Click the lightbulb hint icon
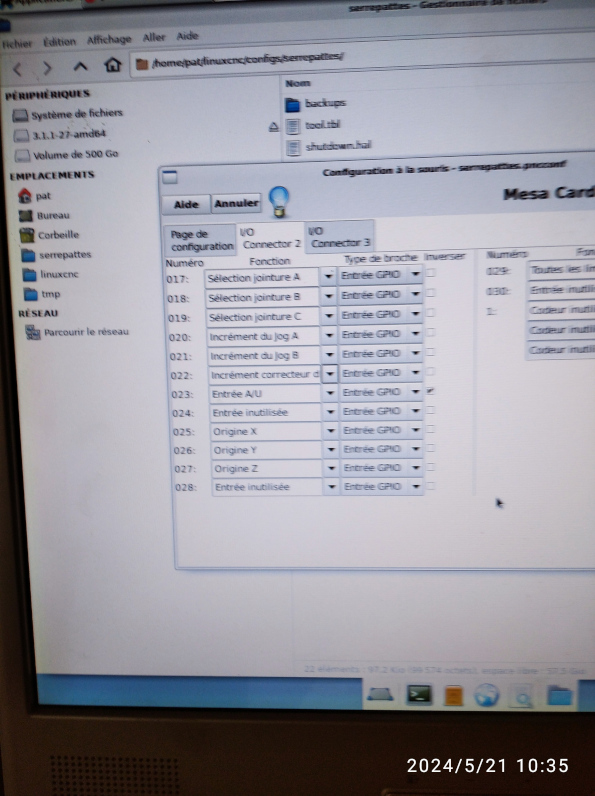The width and height of the screenshot is (595, 796). [x=279, y=201]
